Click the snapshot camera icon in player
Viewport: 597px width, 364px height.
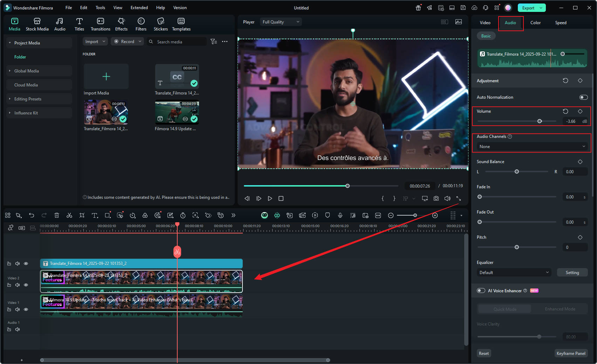tap(436, 198)
